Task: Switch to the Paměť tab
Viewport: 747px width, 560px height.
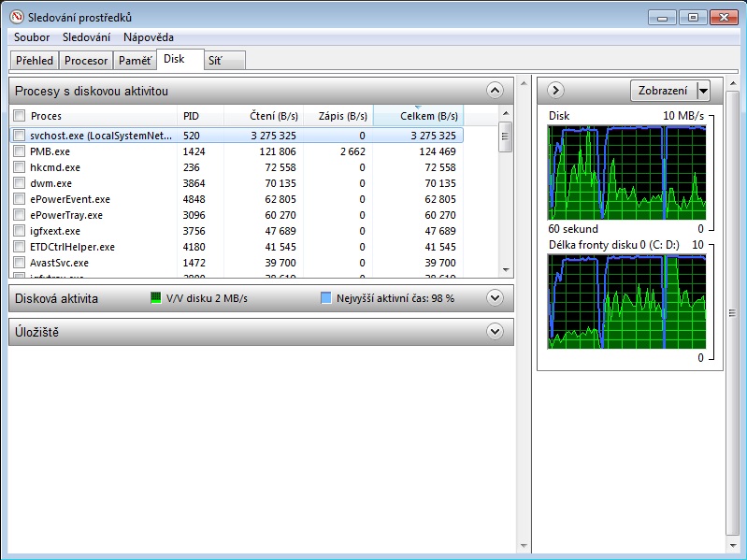Action: point(136,61)
